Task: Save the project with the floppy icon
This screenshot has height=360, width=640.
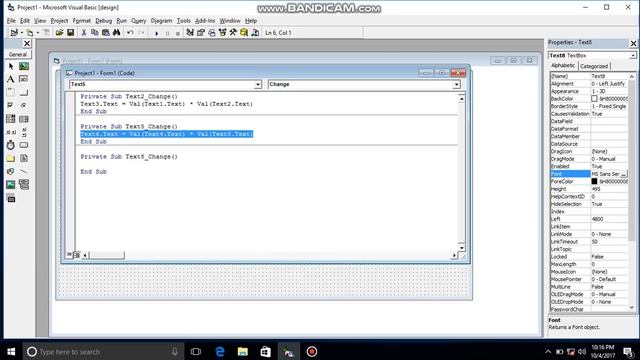Action: coord(71,33)
